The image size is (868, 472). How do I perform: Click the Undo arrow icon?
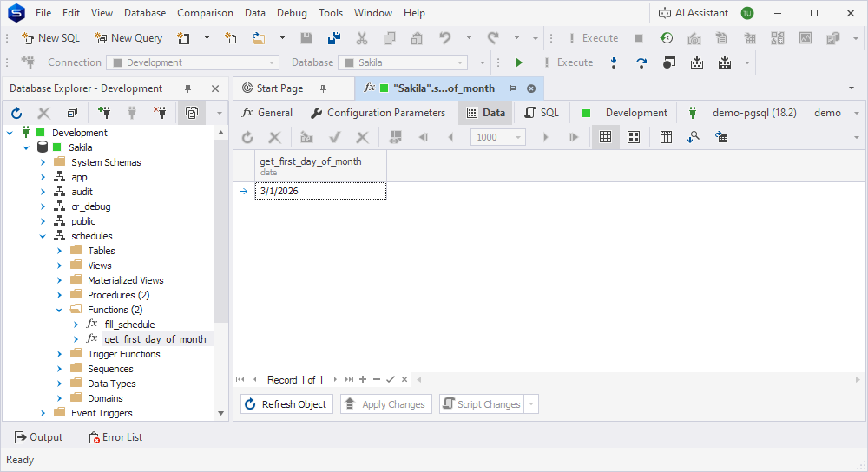(444, 38)
